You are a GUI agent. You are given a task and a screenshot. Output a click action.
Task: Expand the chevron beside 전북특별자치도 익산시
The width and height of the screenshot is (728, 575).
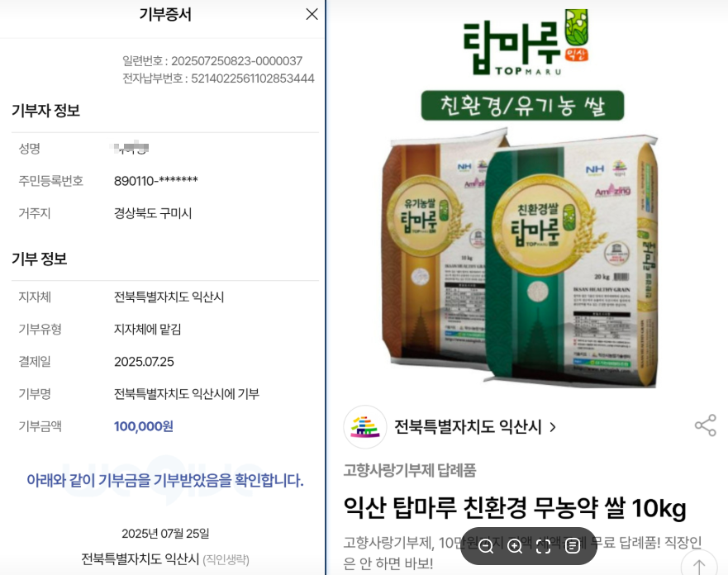click(553, 427)
